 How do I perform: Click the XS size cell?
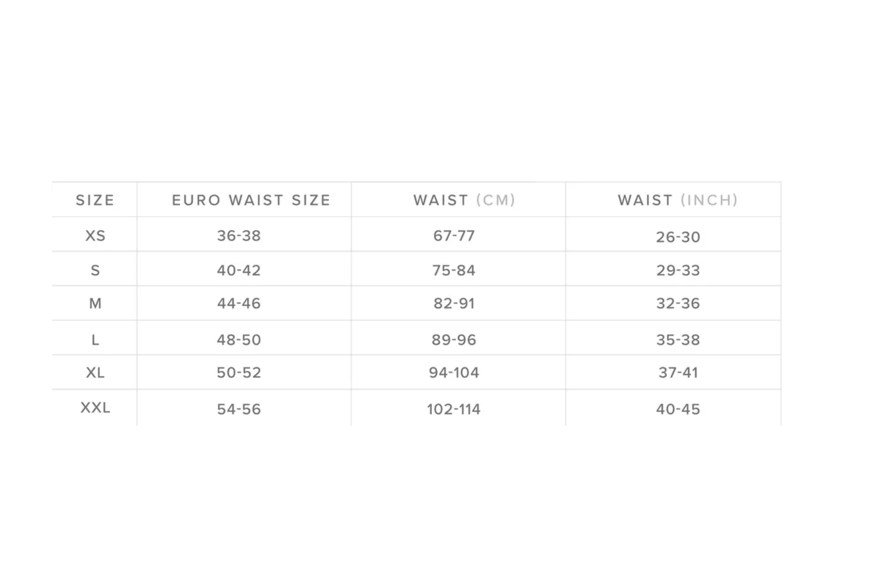(95, 236)
